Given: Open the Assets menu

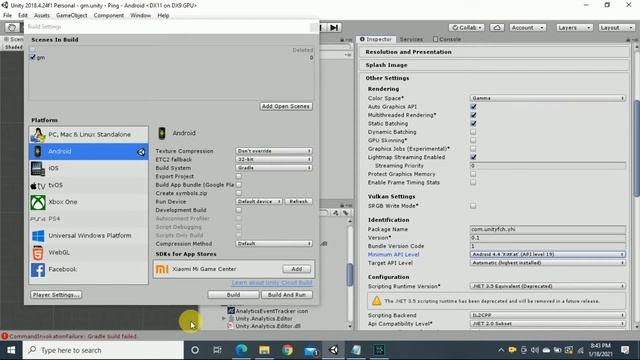Looking at the screenshot, I should coord(42,15).
